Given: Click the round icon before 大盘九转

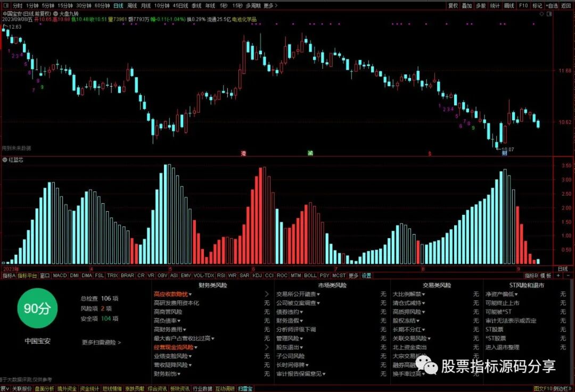Looking at the screenshot, I should [56, 13].
